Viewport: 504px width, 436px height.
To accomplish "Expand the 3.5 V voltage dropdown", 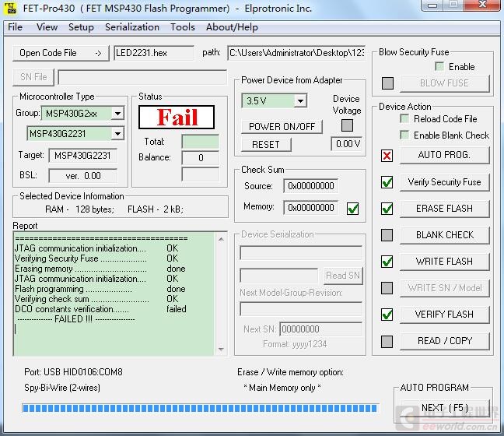I will pos(300,101).
